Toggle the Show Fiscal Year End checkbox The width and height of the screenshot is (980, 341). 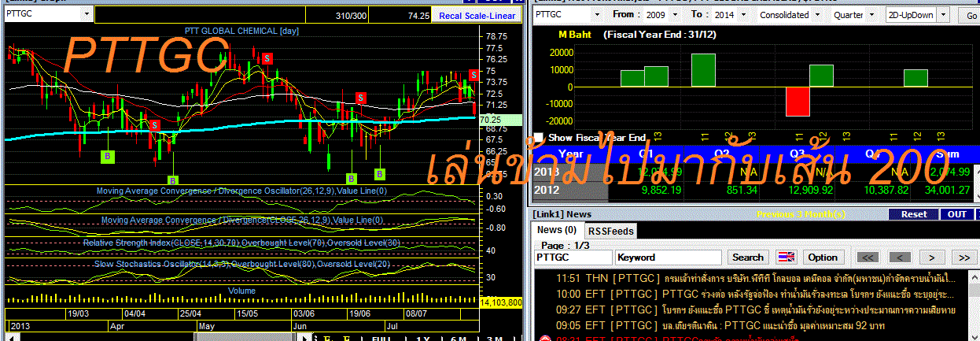pyautogui.click(x=538, y=137)
